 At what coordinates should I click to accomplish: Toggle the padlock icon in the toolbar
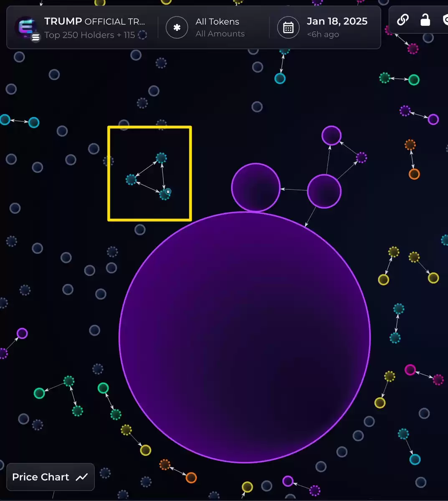pos(425,20)
